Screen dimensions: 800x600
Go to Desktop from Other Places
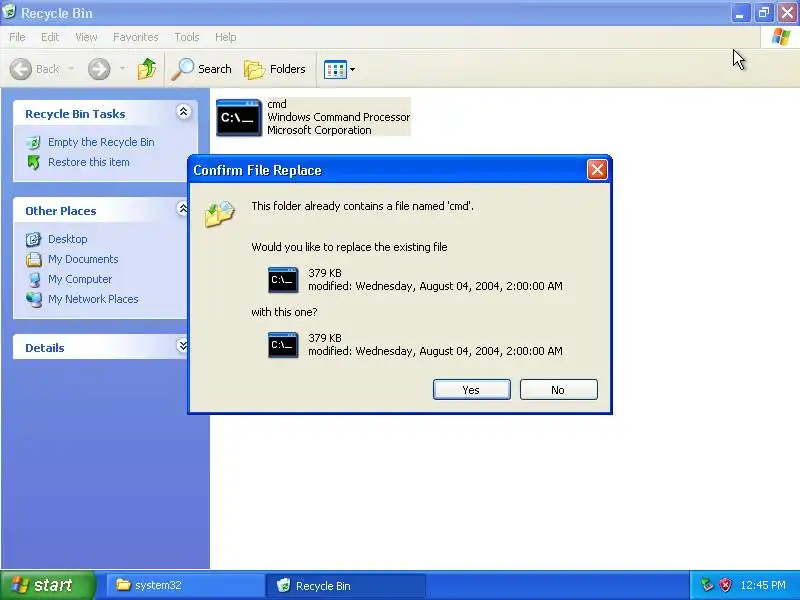tap(68, 239)
